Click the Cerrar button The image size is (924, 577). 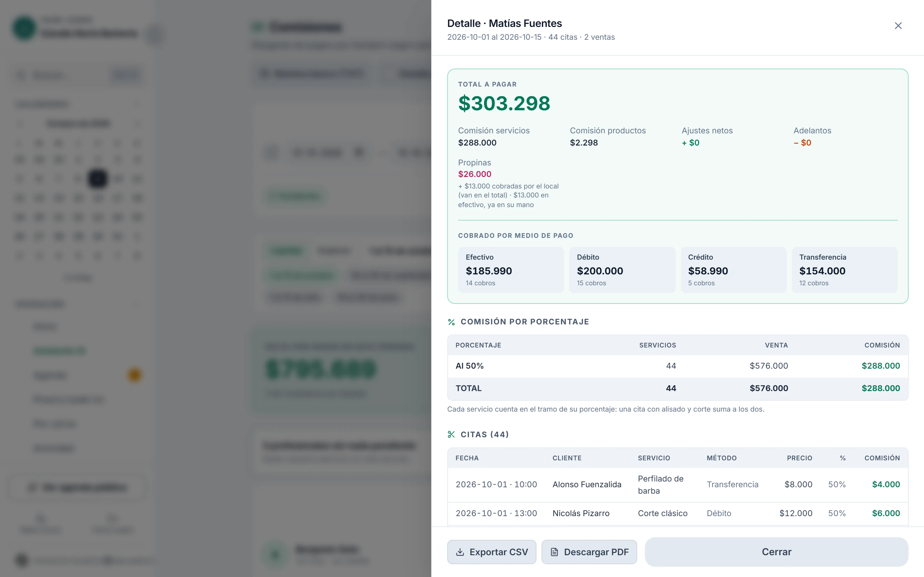(776, 552)
